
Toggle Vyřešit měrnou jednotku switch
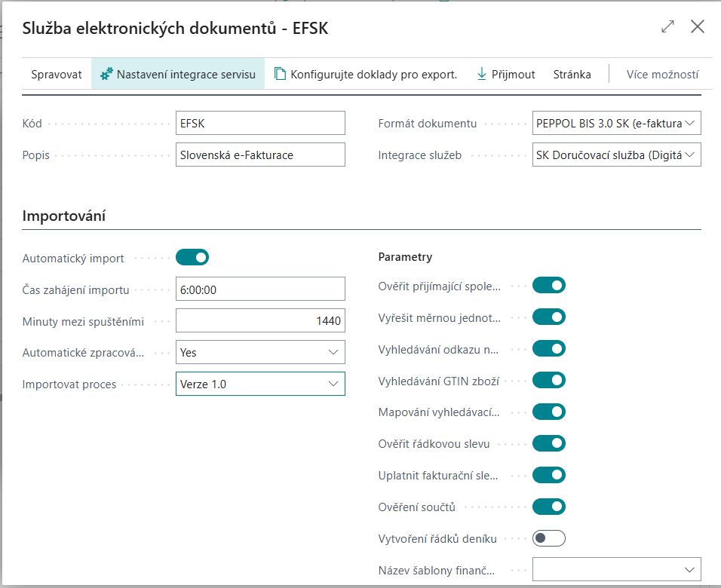click(549, 317)
